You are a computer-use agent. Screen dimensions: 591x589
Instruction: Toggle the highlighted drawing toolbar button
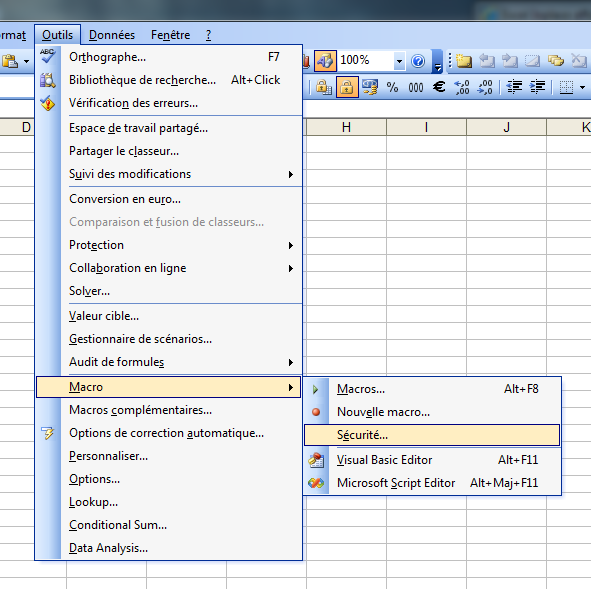325,61
